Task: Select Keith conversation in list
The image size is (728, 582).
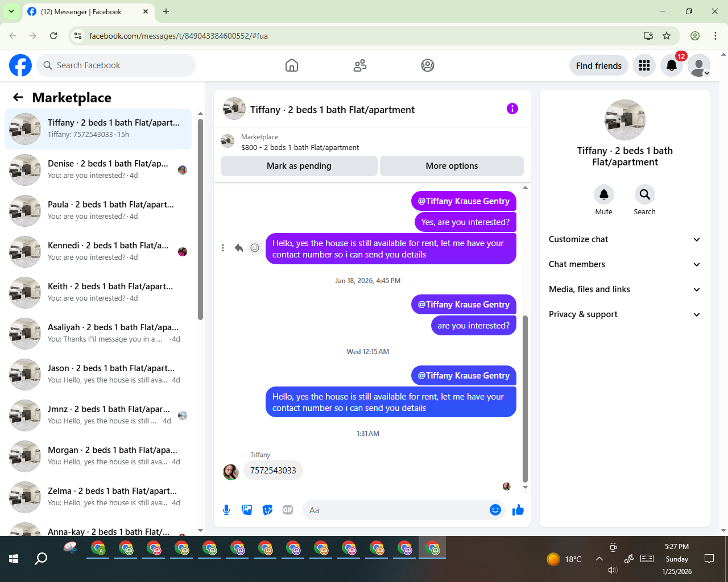Action: tap(98, 293)
